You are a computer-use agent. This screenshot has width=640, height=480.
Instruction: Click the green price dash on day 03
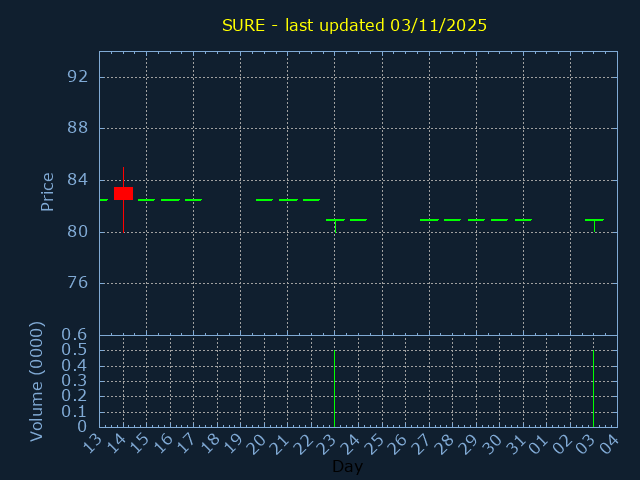(594, 220)
